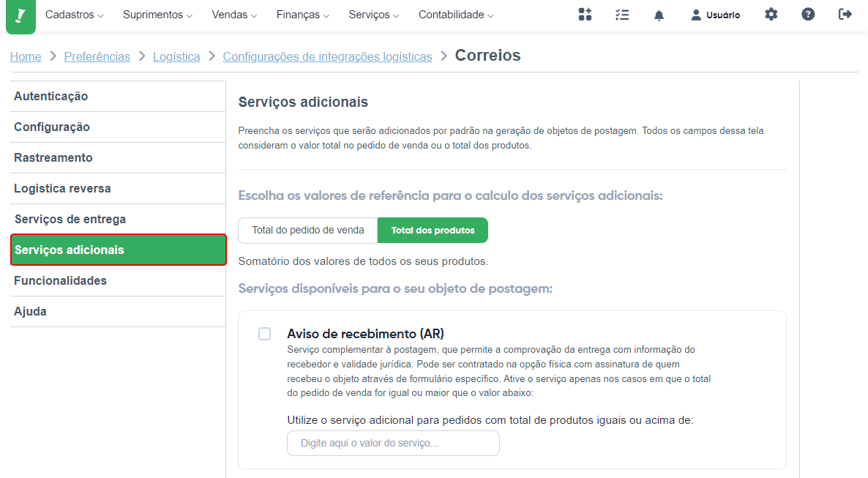This screenshot has height=478, width=868.
Task: Expand the Suprimentos menu
Action: (158, 15)
